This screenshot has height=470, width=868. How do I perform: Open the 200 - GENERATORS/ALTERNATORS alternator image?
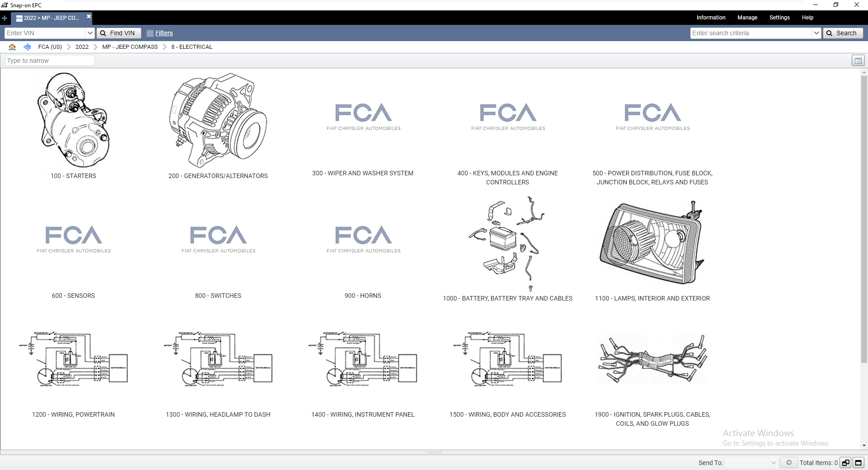point(218,120)
